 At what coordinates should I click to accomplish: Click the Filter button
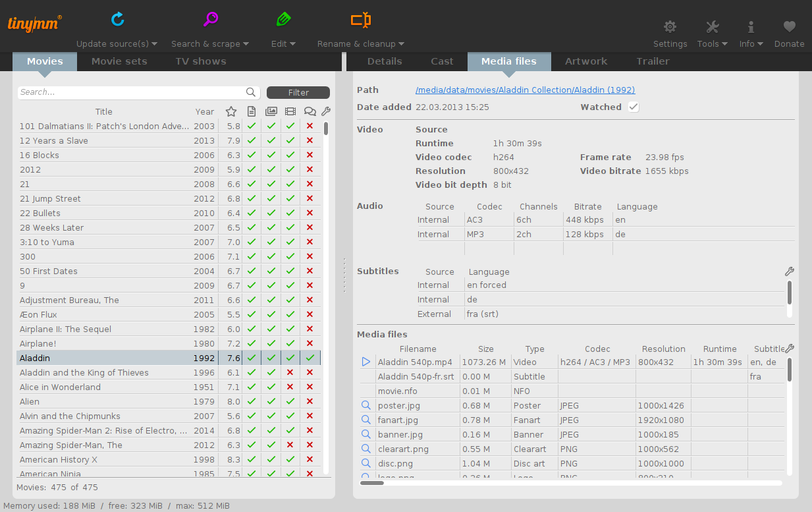tap(298, 92)
